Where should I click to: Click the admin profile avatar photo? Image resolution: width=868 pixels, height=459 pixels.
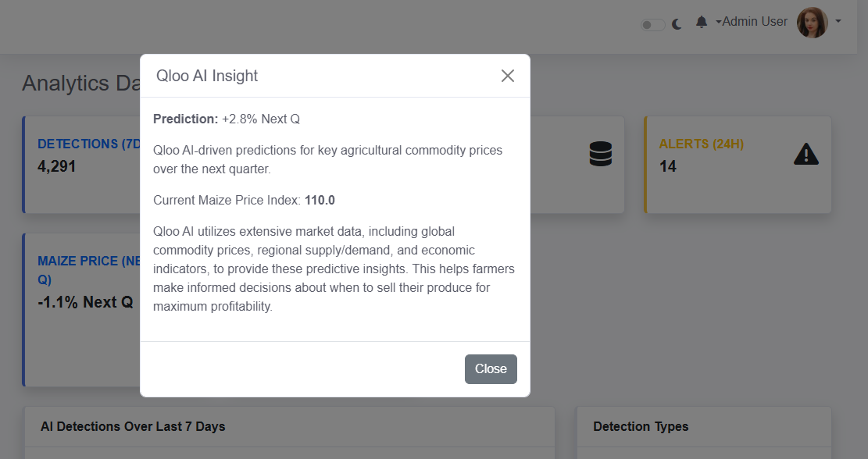[812, 23]
